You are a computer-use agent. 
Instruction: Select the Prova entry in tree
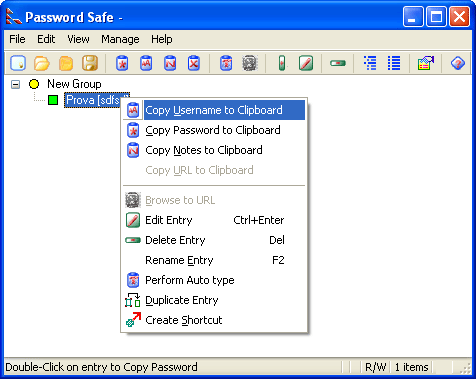click(93, 100)
